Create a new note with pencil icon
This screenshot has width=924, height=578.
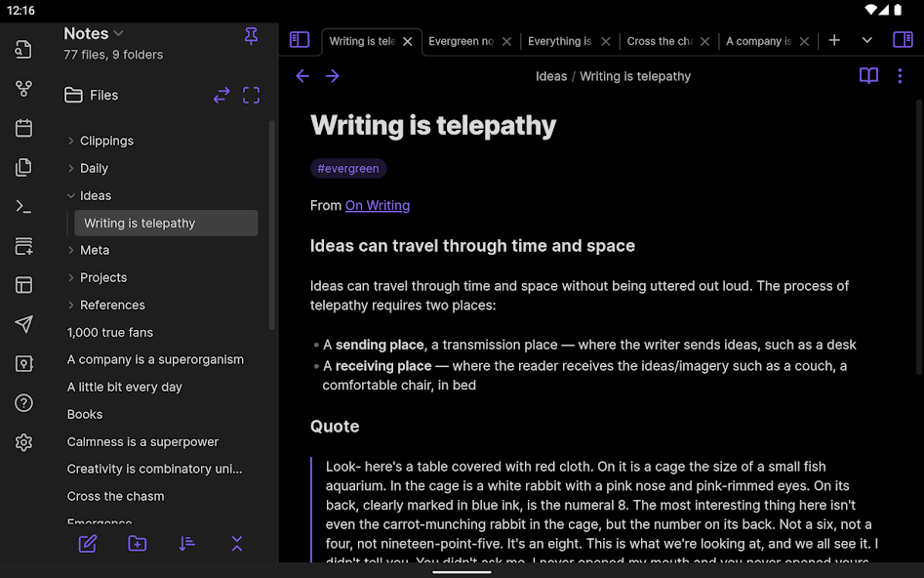(88, 544)
